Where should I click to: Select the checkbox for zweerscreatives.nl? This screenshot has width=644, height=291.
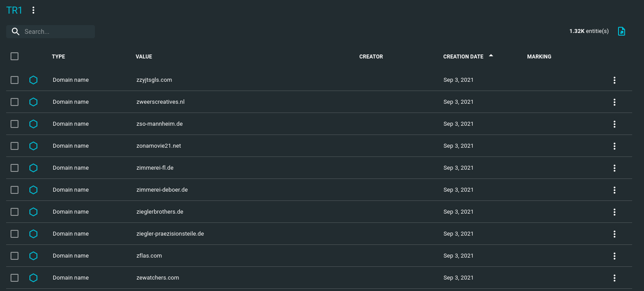(x=15, y=102)
